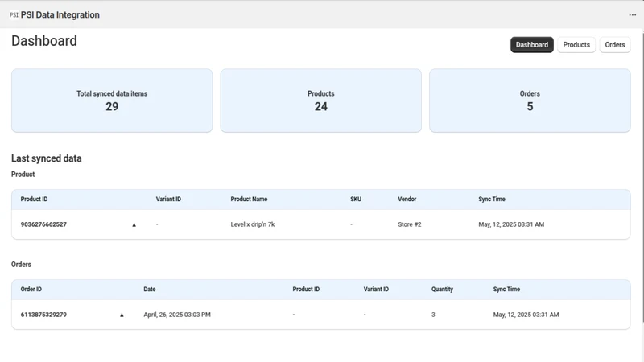644x362 pixels.
Task: Click the Total synced data items card
Action: click(112, 101)
